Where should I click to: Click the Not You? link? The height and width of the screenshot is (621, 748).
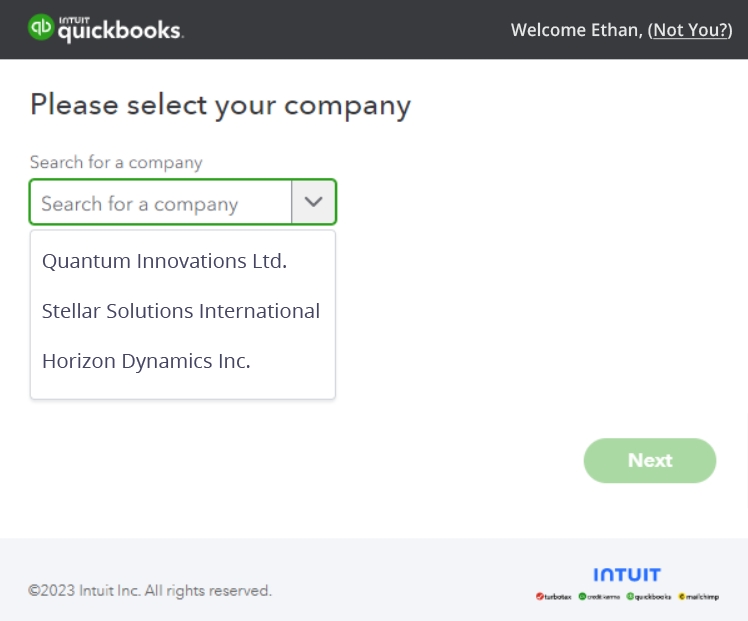(690, 30)
